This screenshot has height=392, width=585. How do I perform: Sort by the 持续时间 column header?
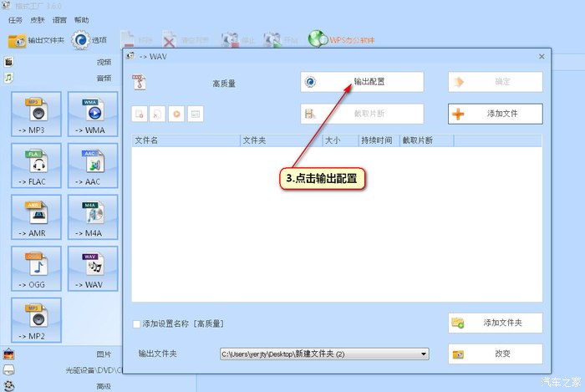379,140
